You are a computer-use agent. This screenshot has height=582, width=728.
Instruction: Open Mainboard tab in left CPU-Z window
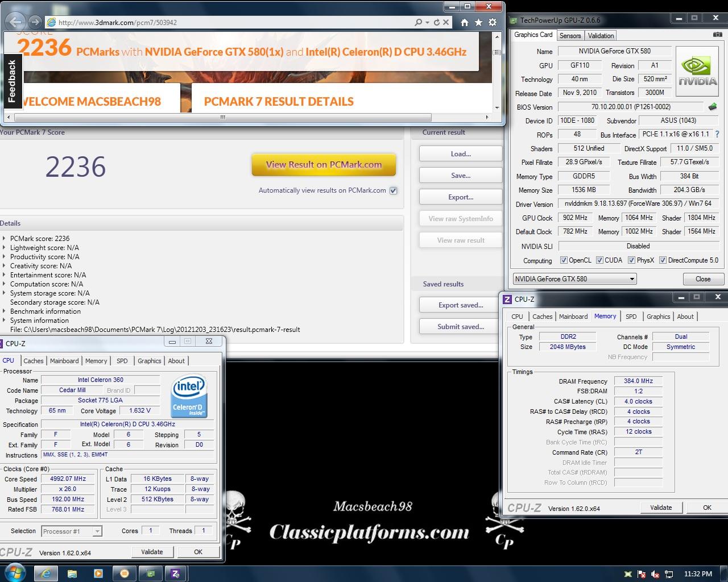point(64,361)
